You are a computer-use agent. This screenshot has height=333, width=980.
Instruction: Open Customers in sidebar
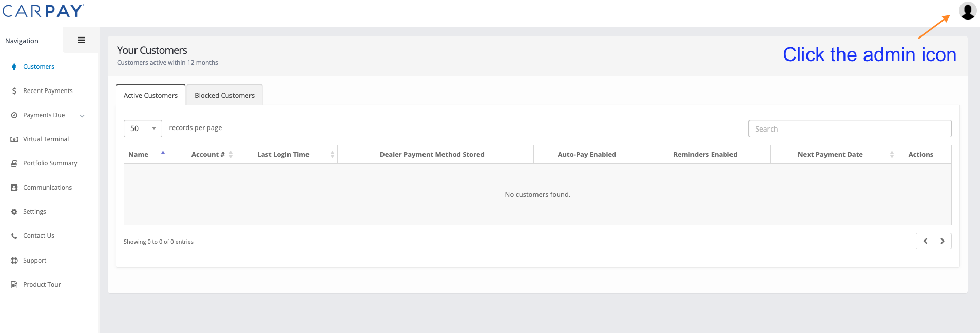click(39, 67)
